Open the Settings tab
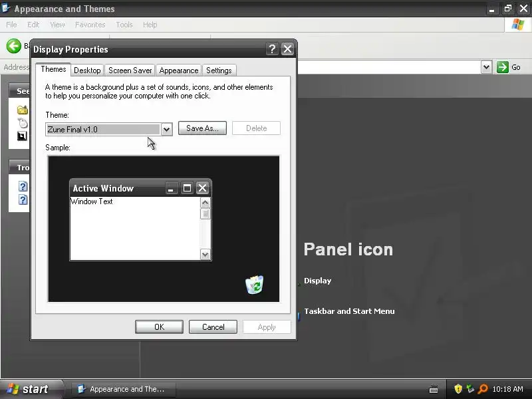Image resolution: width=532 pixels, height=399 pixels. tap(219, 70)
